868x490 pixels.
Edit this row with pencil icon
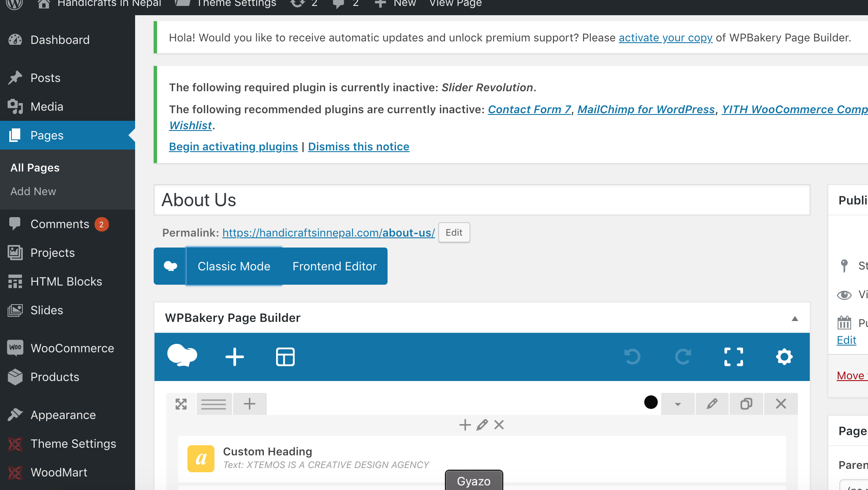(x=712, y=404)
